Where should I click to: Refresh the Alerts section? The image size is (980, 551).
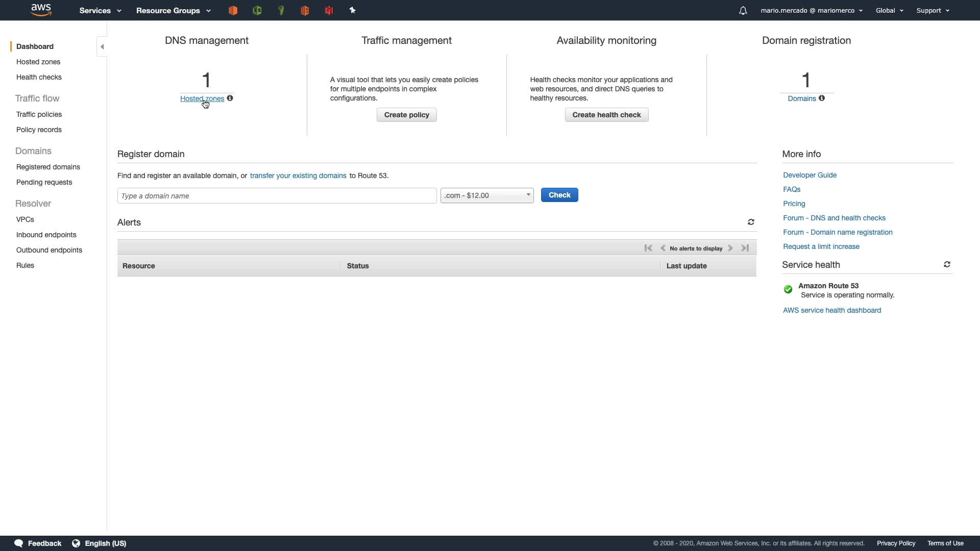[x=751, y=222]
